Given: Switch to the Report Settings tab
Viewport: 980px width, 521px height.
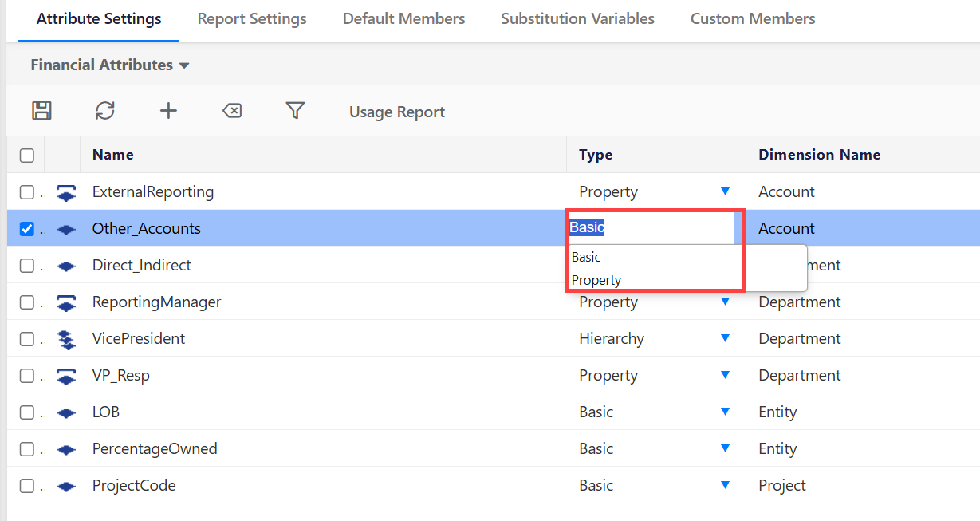Looking at the screenshot, I should (252, 18).
